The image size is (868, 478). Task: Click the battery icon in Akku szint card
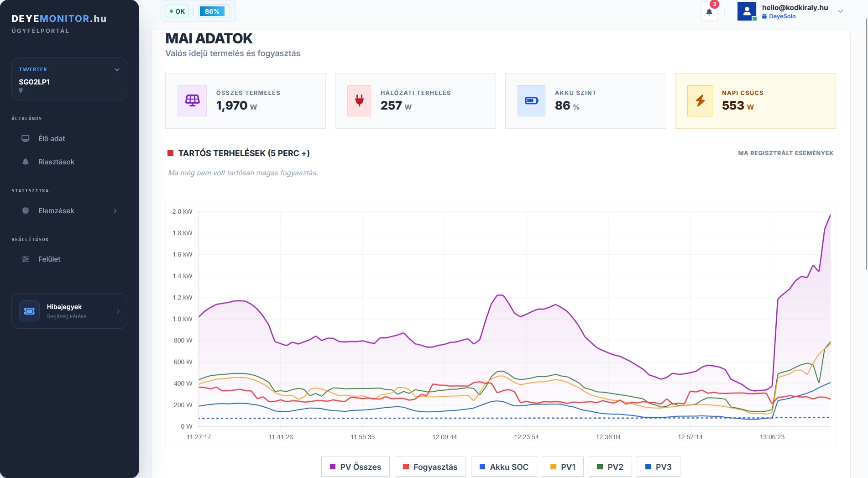tap(531, 101)
